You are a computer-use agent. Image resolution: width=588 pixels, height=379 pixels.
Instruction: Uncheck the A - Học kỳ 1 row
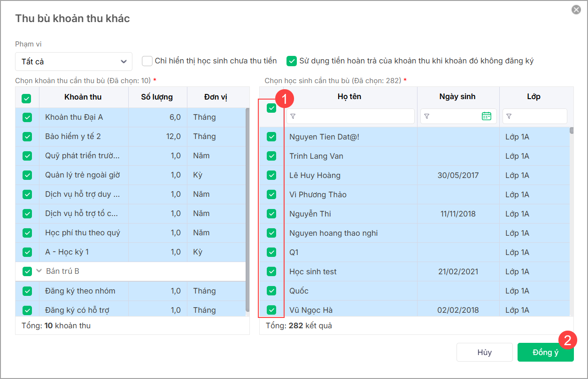click(x=27, y=252)
